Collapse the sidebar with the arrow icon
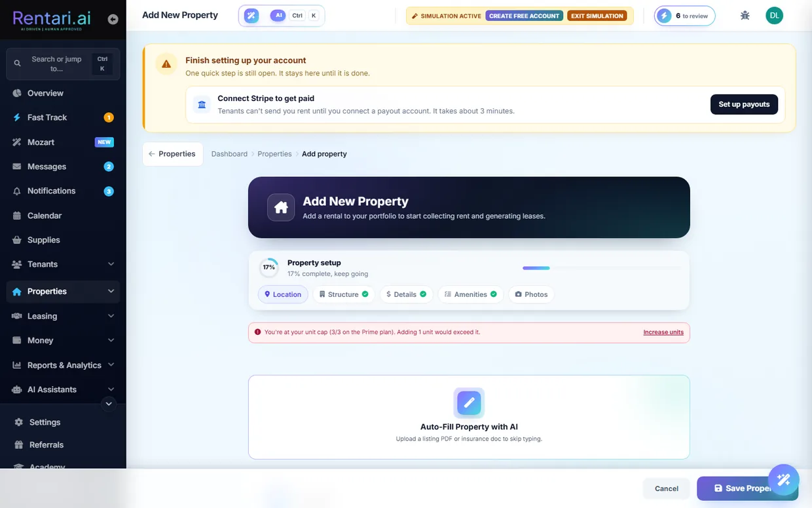This screenshot has width=812, height=508. 113,20
